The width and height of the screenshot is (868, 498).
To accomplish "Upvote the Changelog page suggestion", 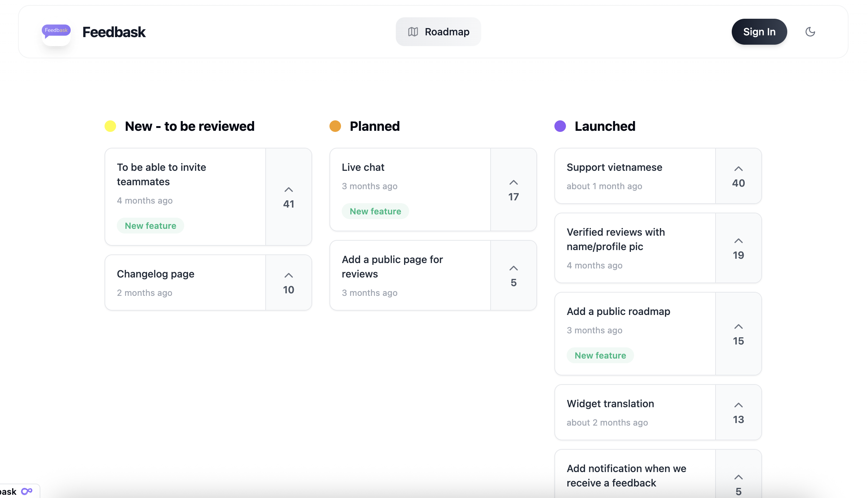I will (x=288, y=275).
